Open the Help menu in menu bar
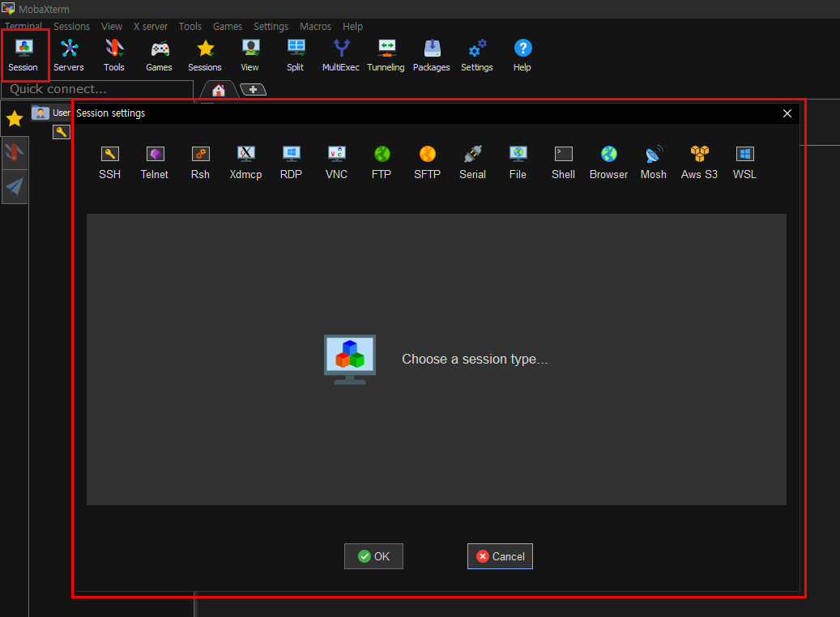840x617 pixels. 352,26
